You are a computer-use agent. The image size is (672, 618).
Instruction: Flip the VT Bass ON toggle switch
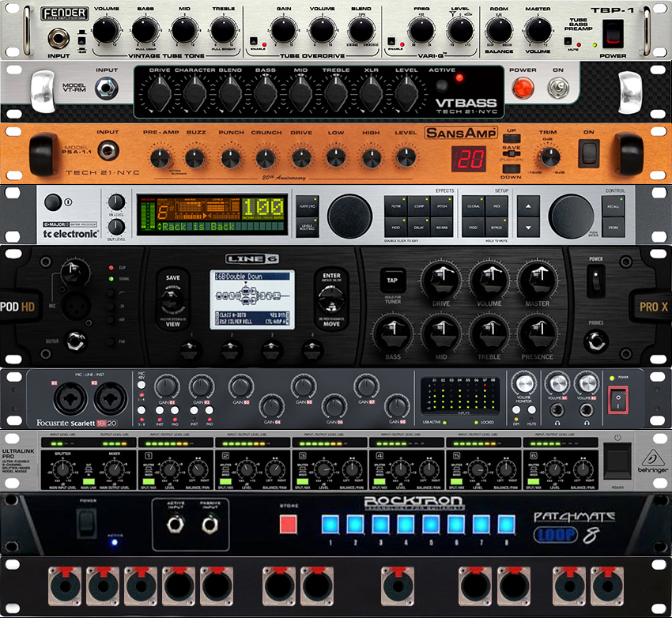point(558,88)
